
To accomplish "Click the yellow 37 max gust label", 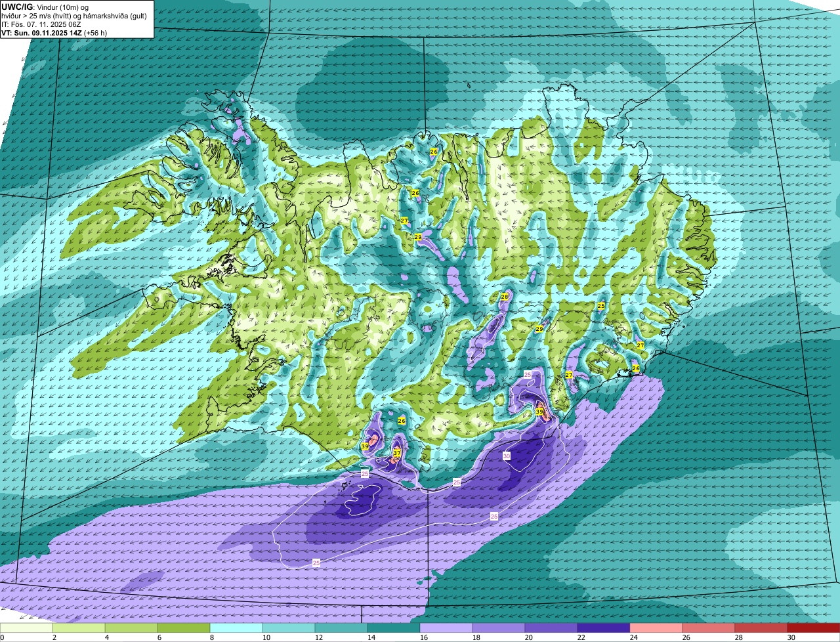I will click(397, 453).
